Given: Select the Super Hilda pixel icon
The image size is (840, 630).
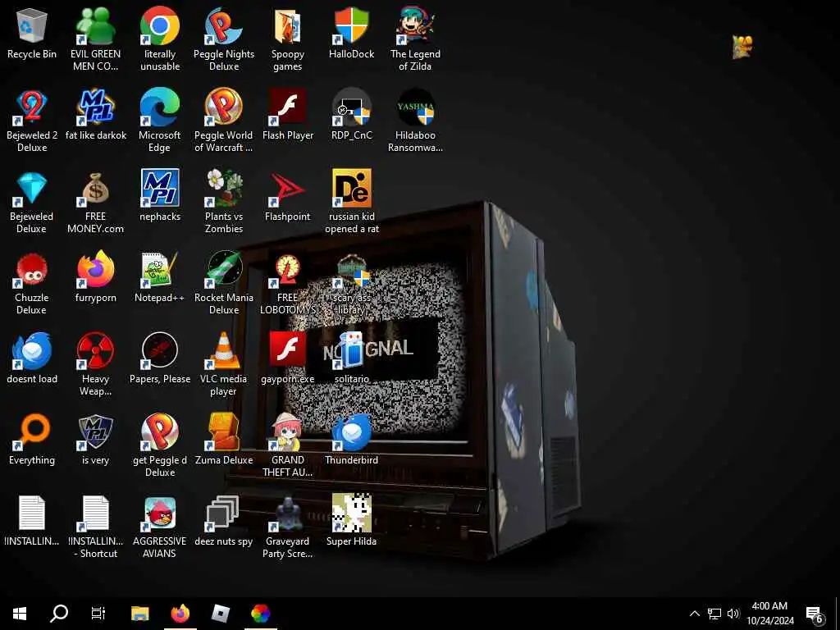Looking at the screenshot, I should (x=351, y=514).
